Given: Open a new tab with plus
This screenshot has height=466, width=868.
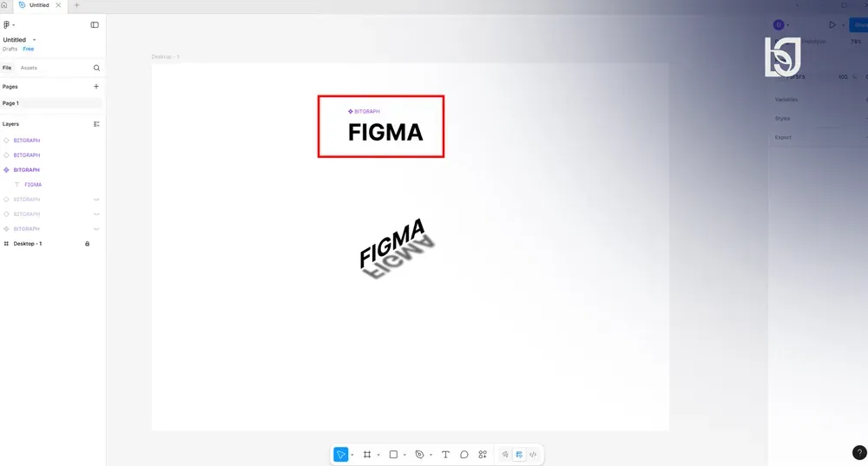Looking at the screenshot, I should pyautogui.click(x=77, y=5).
